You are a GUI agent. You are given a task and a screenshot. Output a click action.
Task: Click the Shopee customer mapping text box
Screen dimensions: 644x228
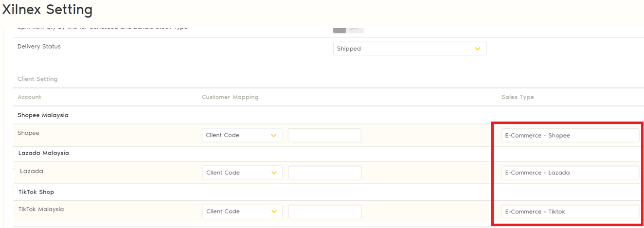324,135
